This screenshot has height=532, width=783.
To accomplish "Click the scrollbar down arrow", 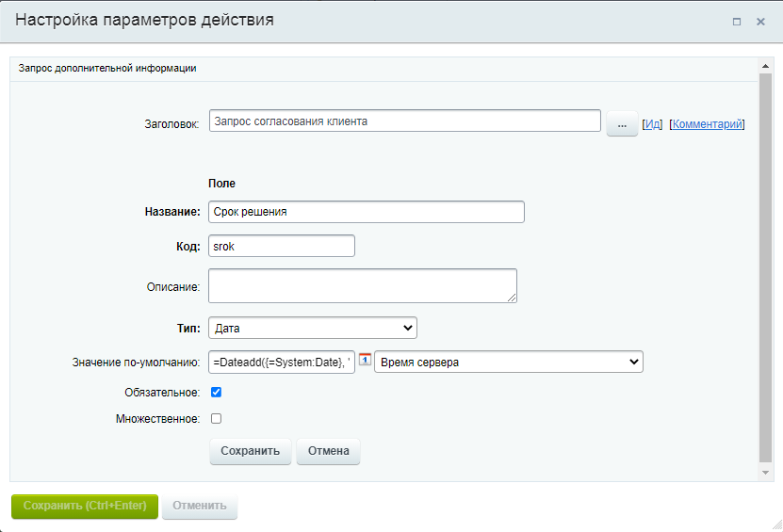I will pos(765,472).
